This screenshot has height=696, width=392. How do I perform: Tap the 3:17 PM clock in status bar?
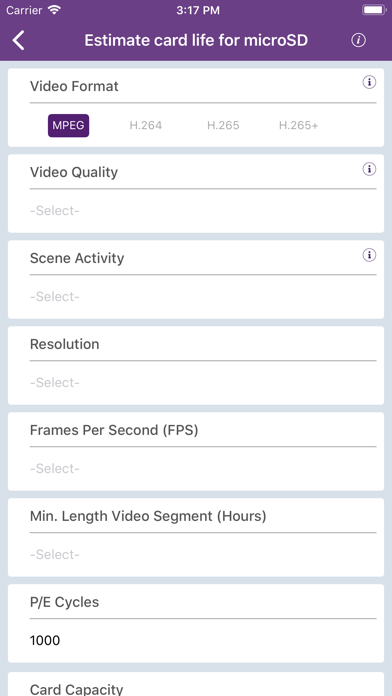(198, 10)
